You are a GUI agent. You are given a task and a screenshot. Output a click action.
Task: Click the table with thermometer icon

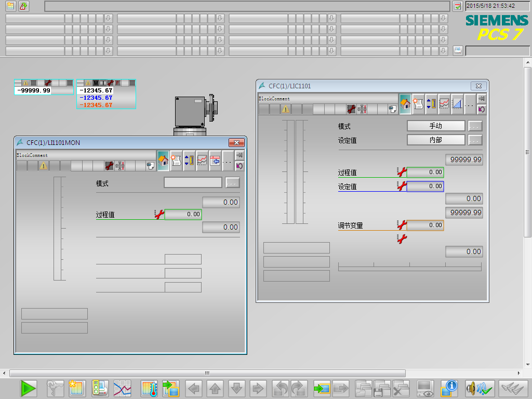point(149,388)
